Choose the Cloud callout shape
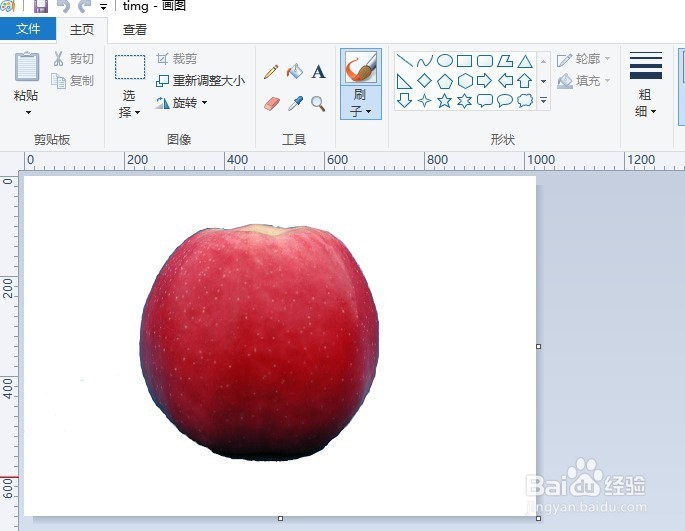Image resolution: width=685 pixels, height=531 pixels. click(x=525, y=101)
